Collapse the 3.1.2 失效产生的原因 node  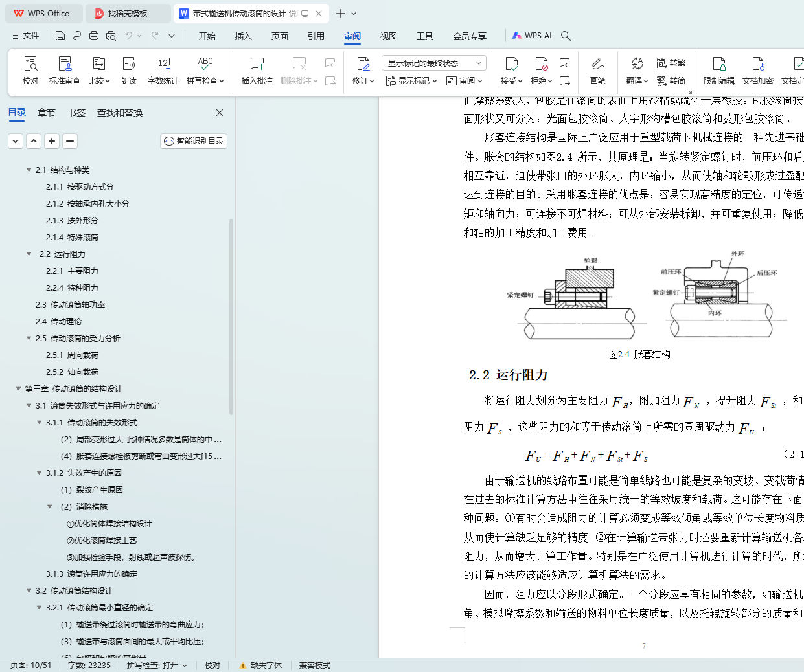coord(39,473)
